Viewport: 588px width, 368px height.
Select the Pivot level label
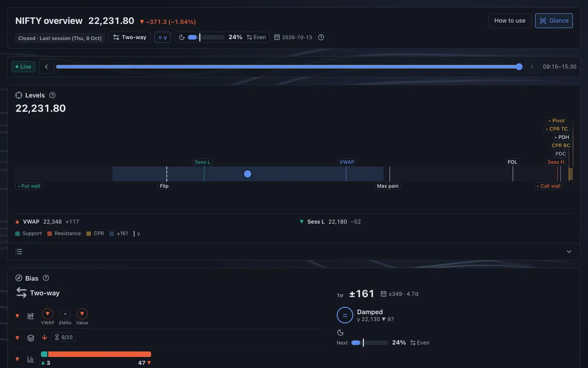click(x=557, y=121)
